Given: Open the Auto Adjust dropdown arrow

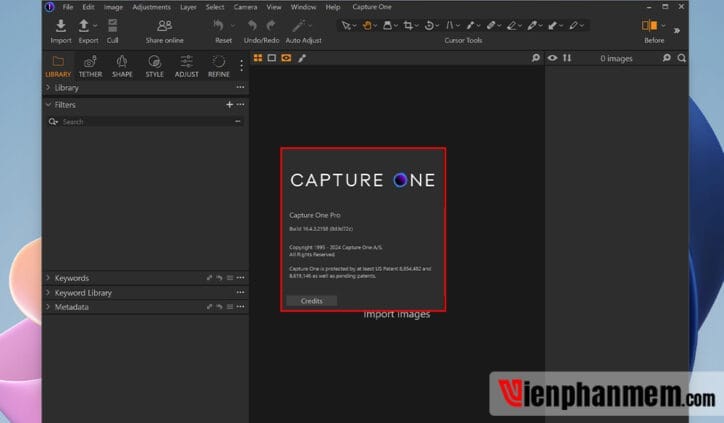Looking at the screenshot, I should pos(310,26).
